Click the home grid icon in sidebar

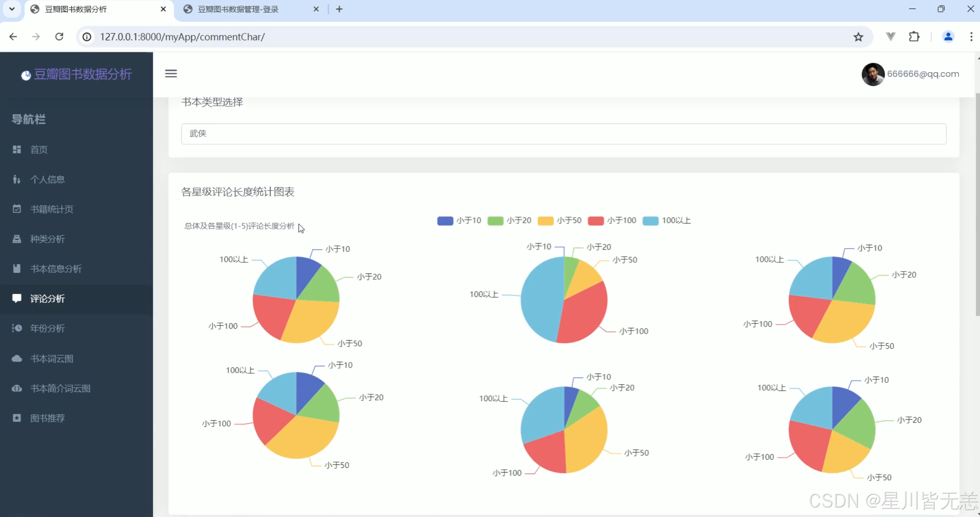coord(17,149)
